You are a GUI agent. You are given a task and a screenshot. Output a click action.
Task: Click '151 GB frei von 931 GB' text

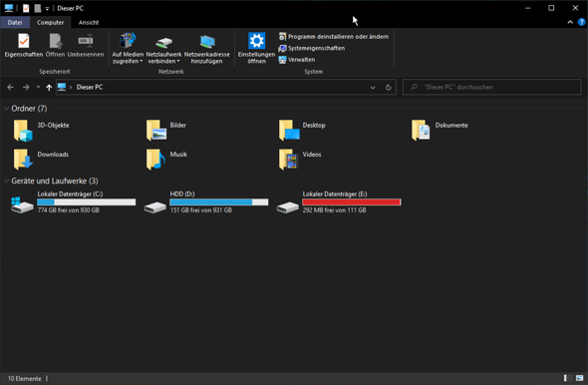click(x=201, y=210)
